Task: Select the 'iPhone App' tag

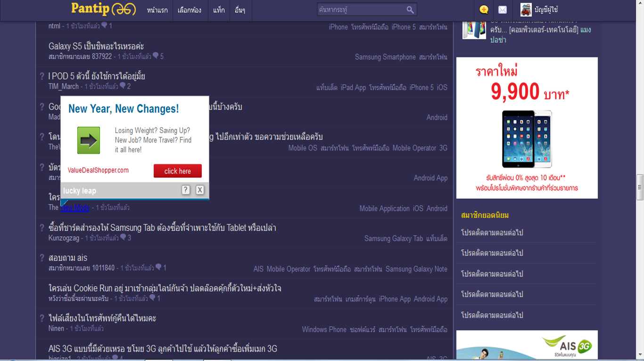Action: tap(395, 299)
